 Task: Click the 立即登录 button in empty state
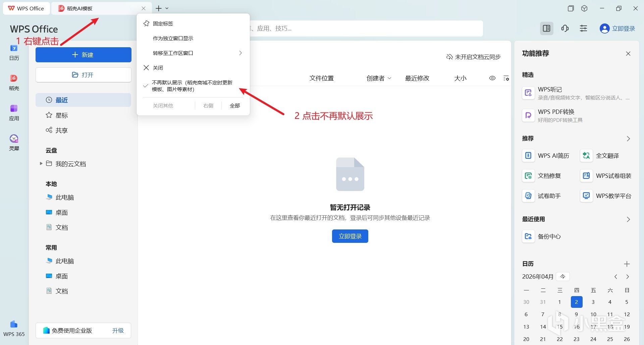coord(350,236)
